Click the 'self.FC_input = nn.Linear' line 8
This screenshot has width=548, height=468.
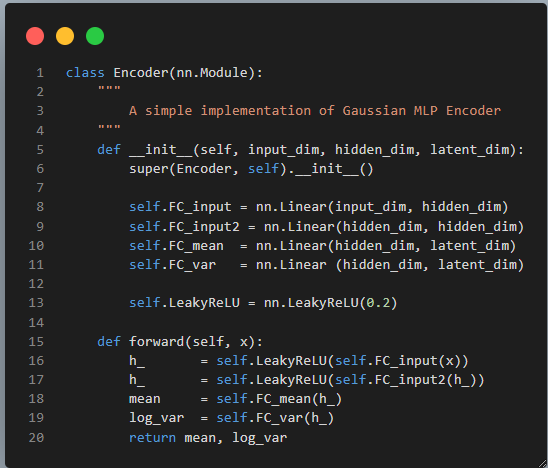[318, 207]
